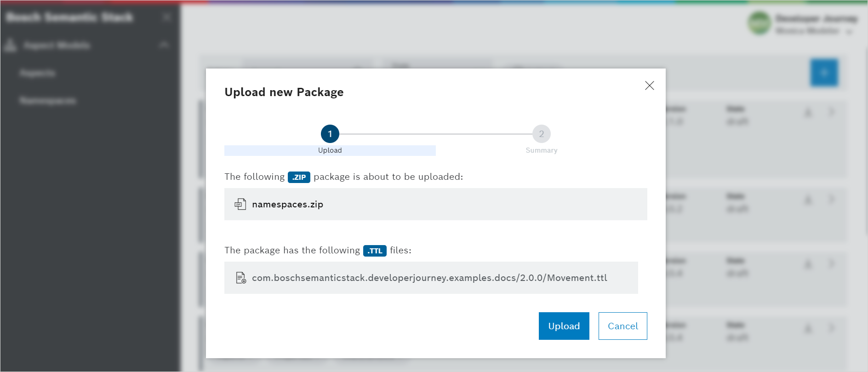This screenshot has width=868, height=372.
Task: Jump to step 2 Summary circle
Action: [x=541, y=134]
